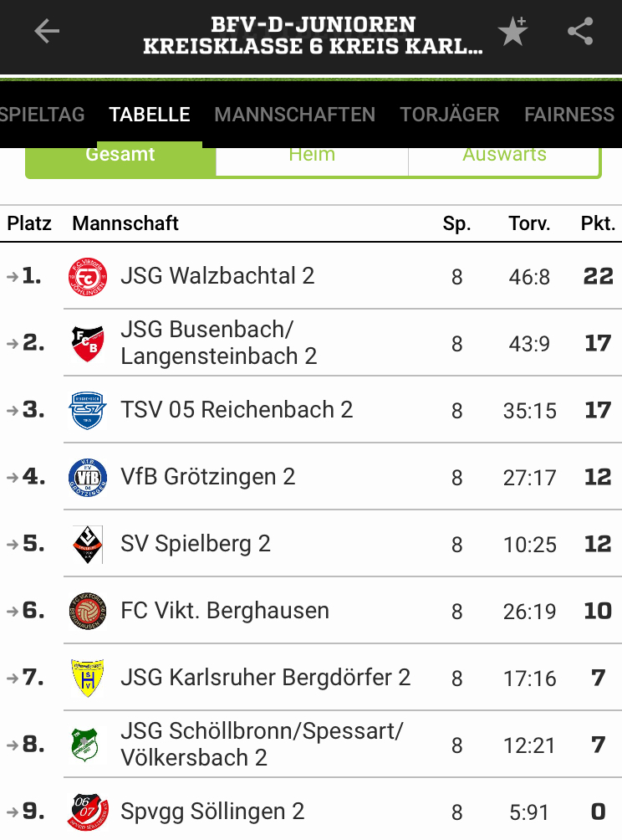Image resolution: width=622 pixels, height=840 pixels.
Task: Select the JSG Busenbach/Langensteinbach 2 team name
Action: pos(218,343)
